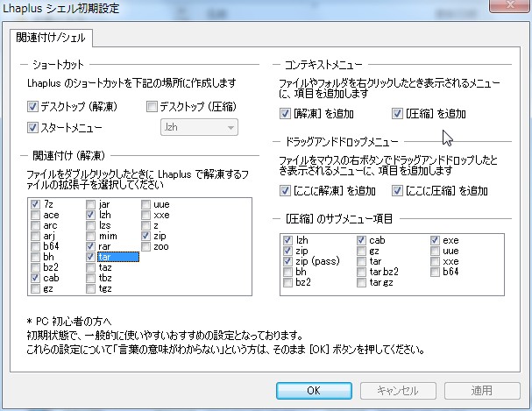Image resolution: width=532 pixels, height=411 pixels.
Task: Check arc extension association
Action: 35,225
